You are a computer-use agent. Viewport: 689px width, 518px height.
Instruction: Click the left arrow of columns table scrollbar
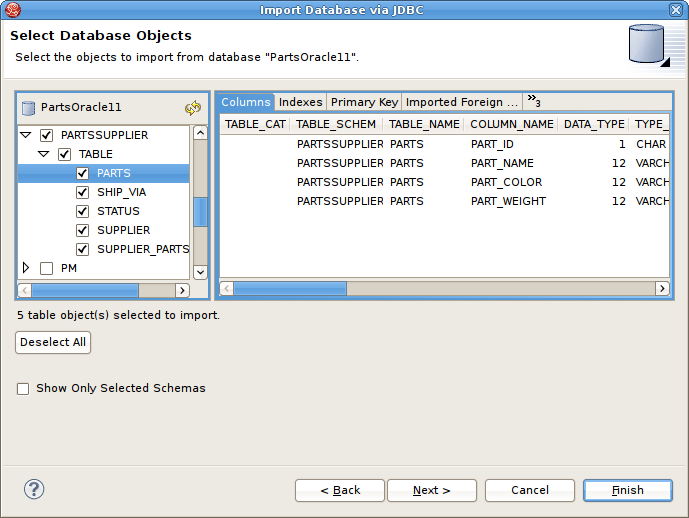[226, 289]
